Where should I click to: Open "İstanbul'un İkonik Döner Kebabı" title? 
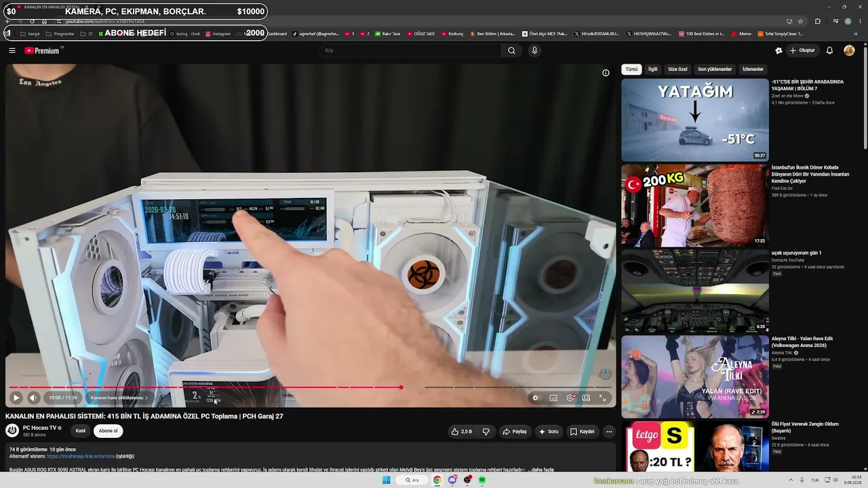point(810,174)
